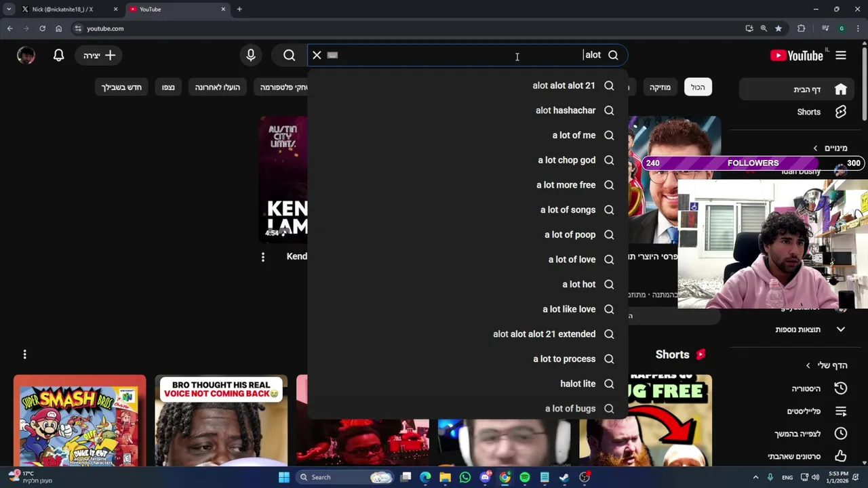
Task: Open the Super Smash Bros short thumbnail
Action: [79, 420]
